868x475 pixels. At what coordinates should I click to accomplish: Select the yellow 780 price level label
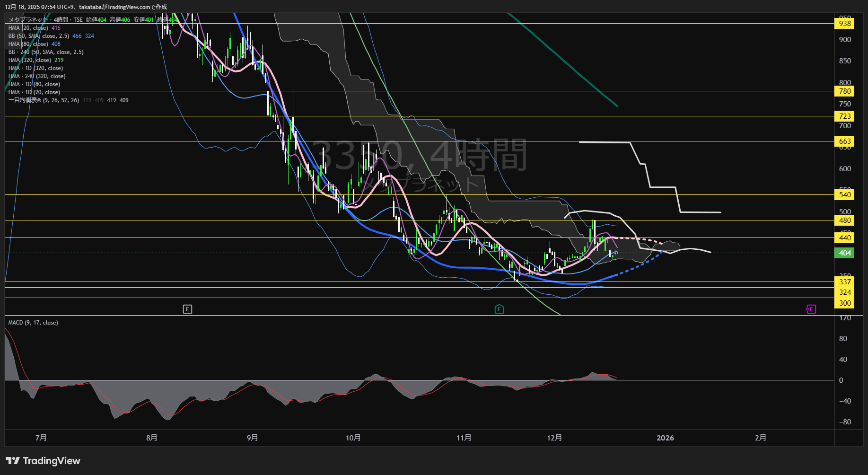(x=845, y=91)
